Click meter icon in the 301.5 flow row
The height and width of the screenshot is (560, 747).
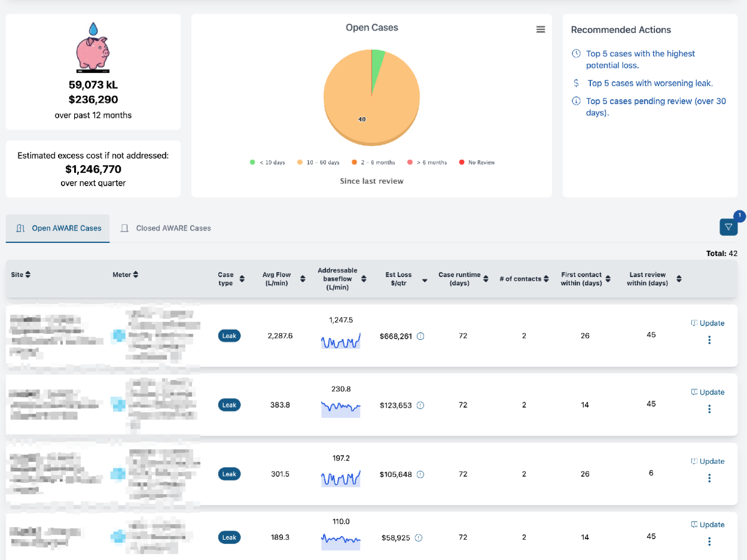(119, 474)
